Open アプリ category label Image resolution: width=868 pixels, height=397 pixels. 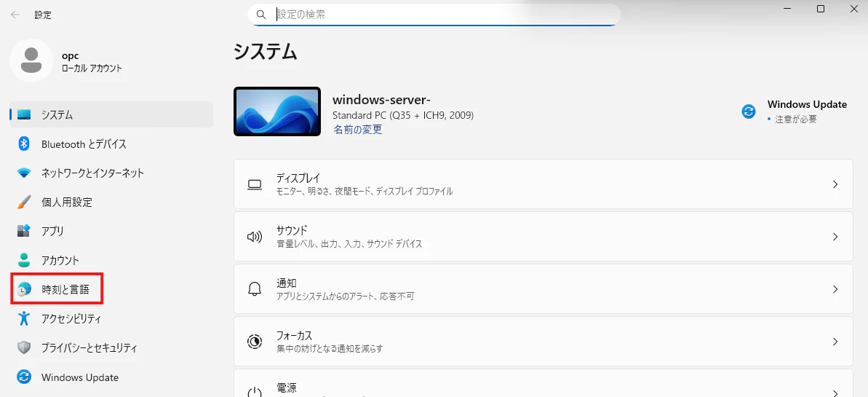coord(52,231)
